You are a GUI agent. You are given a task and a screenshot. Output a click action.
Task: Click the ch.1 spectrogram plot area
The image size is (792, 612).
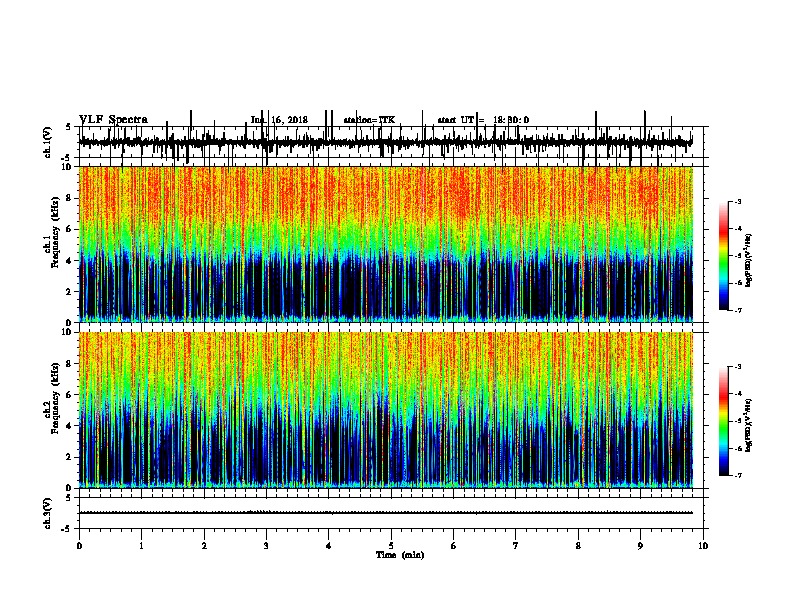pyautogui.click(x=386, y=244)
